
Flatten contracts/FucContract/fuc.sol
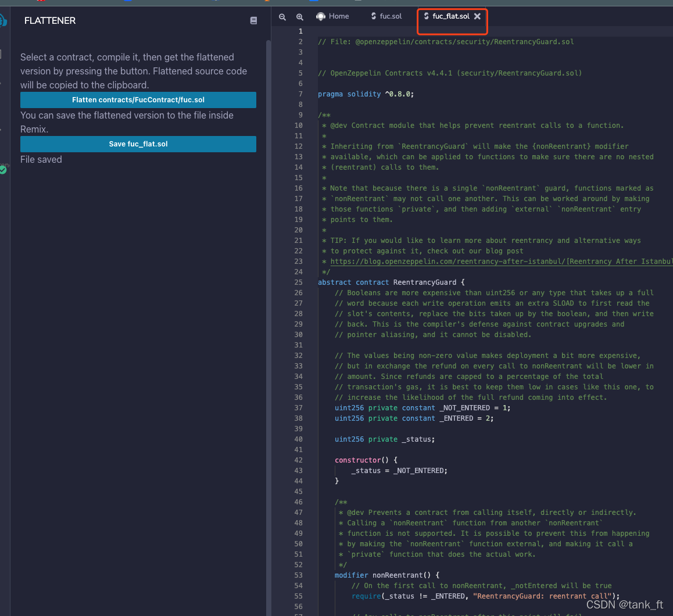tap(138, 100)
